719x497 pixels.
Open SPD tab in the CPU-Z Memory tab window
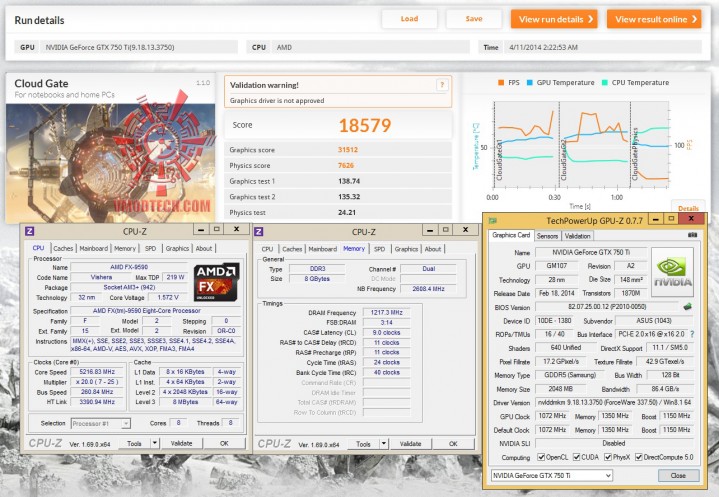pyautogui.click(x=379, y=249)
